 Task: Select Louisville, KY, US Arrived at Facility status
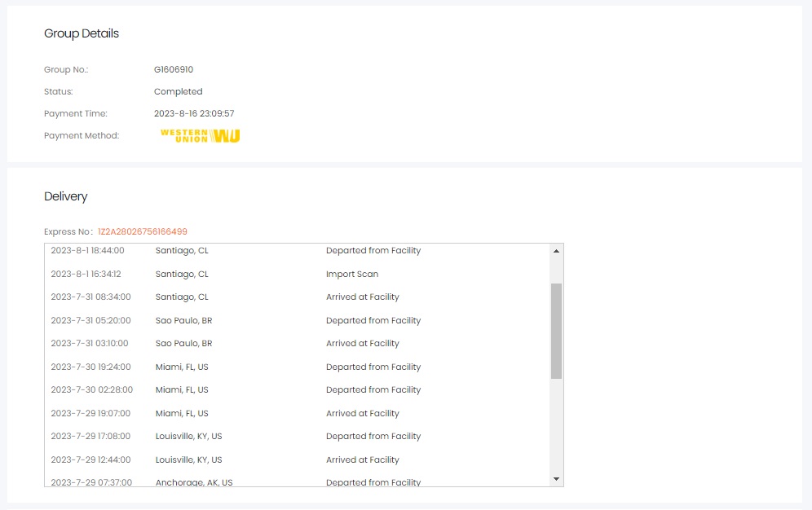coord(362,460)
